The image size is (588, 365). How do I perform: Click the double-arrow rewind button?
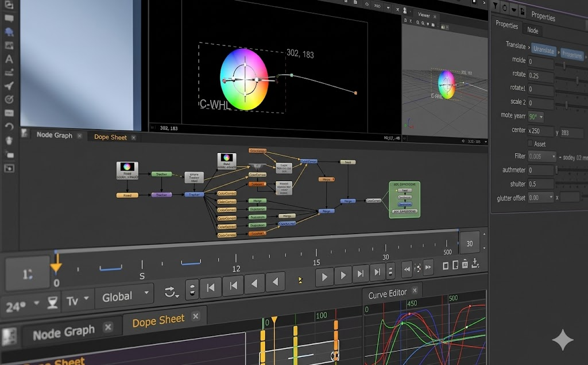pos(407,269)
